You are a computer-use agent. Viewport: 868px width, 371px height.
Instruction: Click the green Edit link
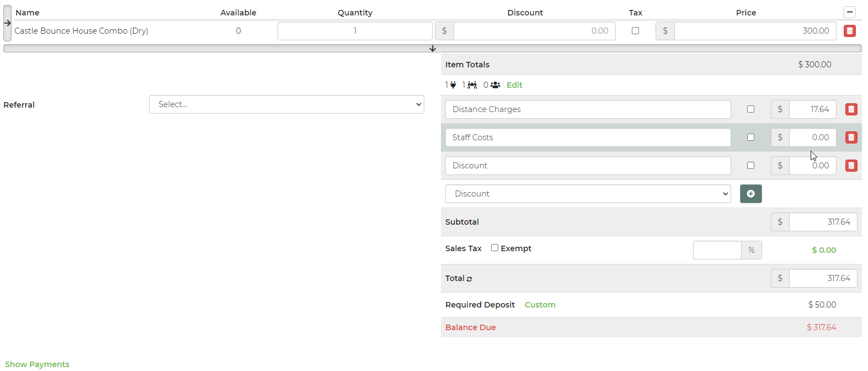coord(514,85)
